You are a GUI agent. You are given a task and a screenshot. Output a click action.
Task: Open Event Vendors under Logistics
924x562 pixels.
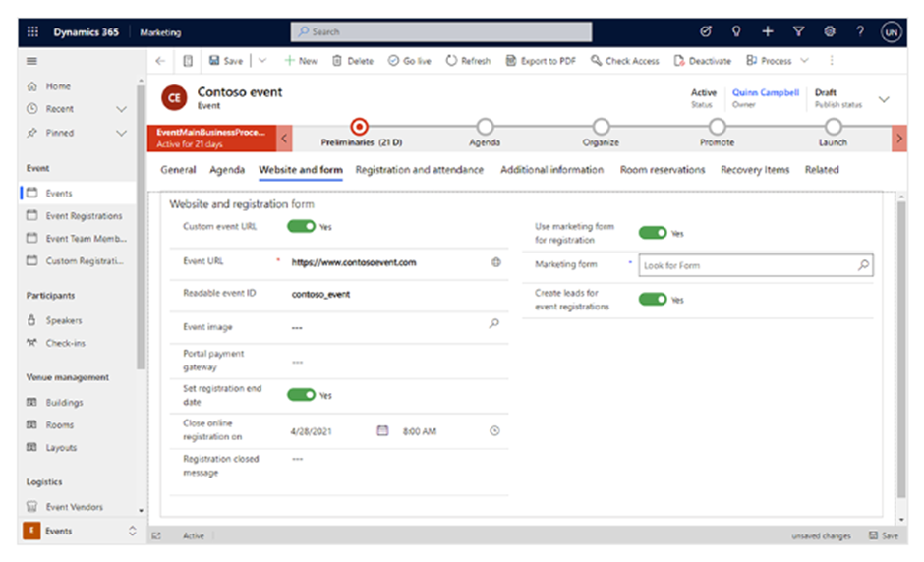click(x=75, y=507)
